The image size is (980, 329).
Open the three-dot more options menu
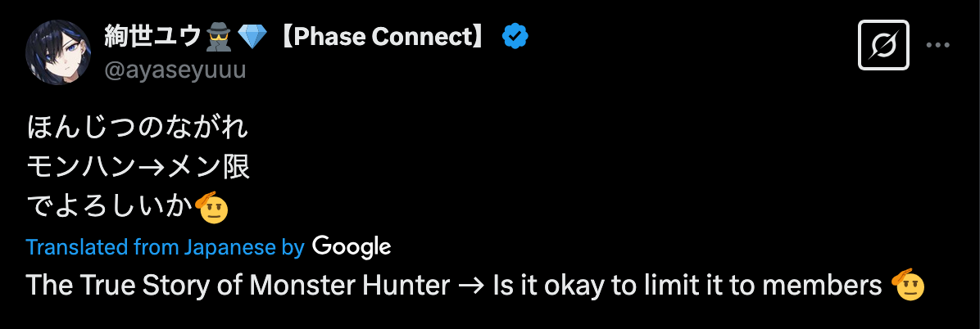tap(937, 45)
